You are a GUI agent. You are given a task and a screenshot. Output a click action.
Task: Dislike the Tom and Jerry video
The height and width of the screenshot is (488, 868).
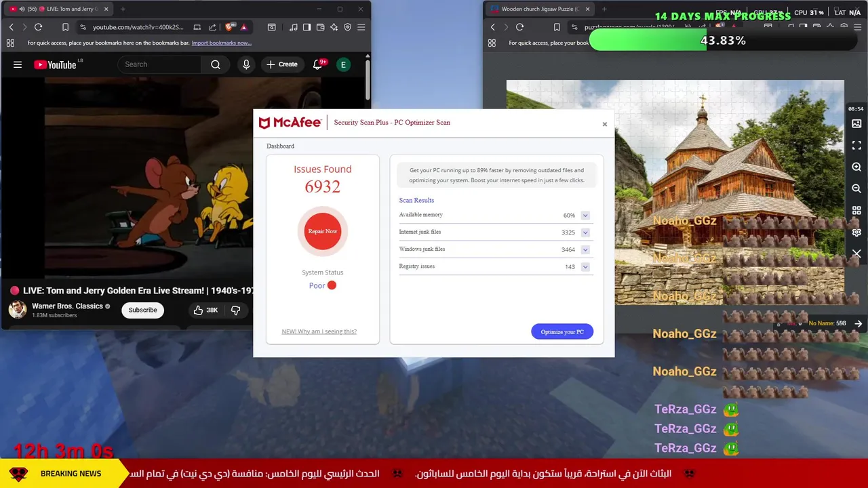[x=236, y=310]
